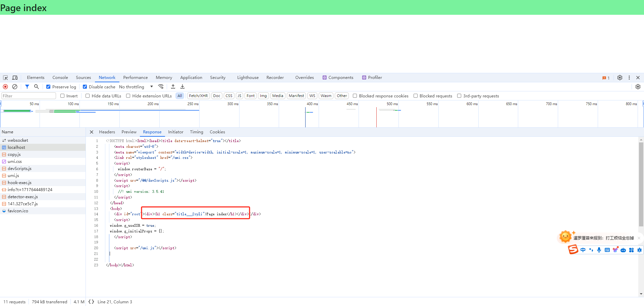644x306 pixels.
Task: Open the Application tab
Action: pos(191,78)
